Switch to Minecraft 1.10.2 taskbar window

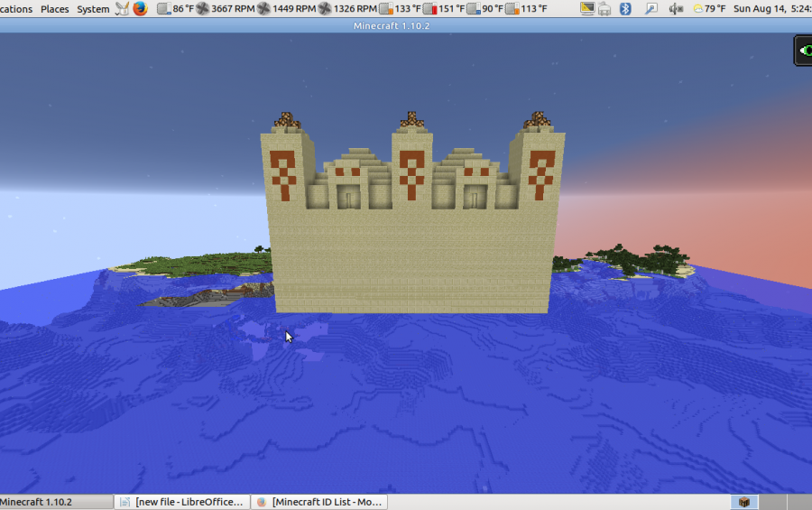[56, 502]
